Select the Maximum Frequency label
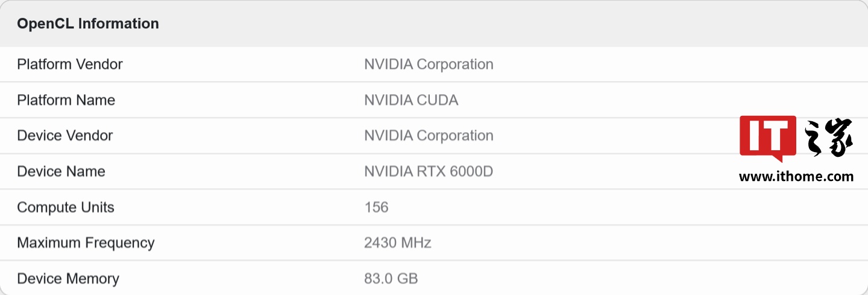 tap(86, 243)
